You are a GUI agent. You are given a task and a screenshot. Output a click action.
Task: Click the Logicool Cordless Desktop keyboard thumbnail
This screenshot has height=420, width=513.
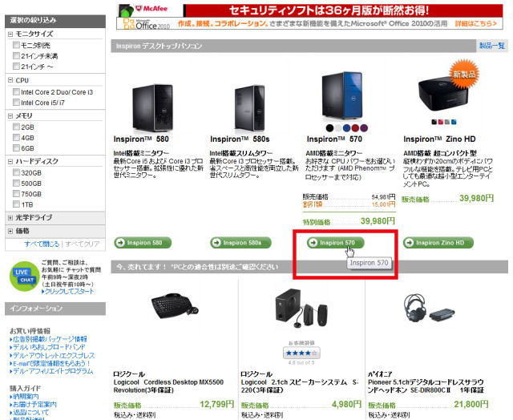[175, 306]
